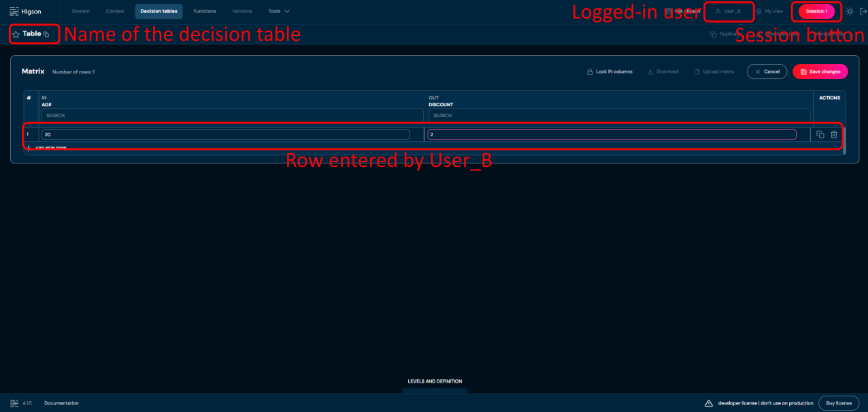Switch to the Functions tab
868x412 pixels.
(x=205, y=12)
